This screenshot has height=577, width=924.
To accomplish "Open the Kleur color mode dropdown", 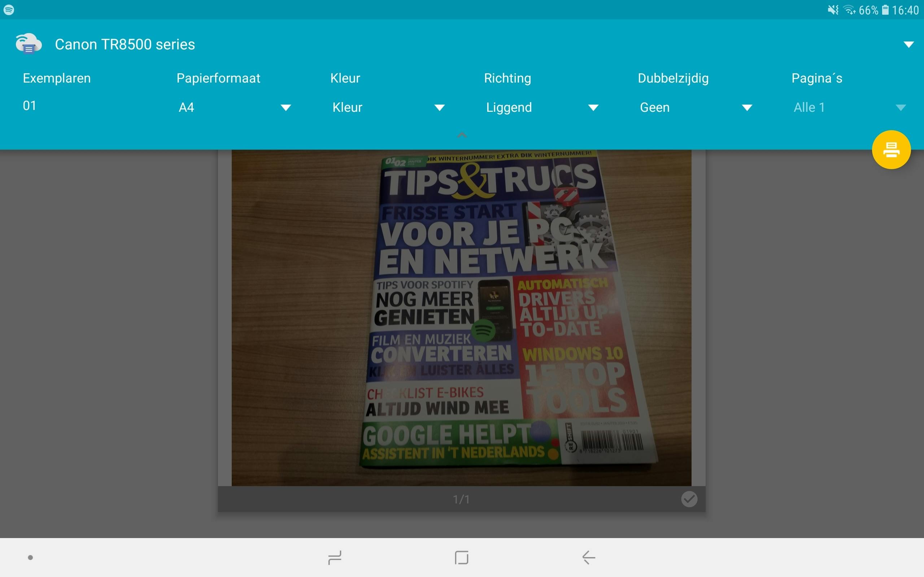I will pos(388,107).
